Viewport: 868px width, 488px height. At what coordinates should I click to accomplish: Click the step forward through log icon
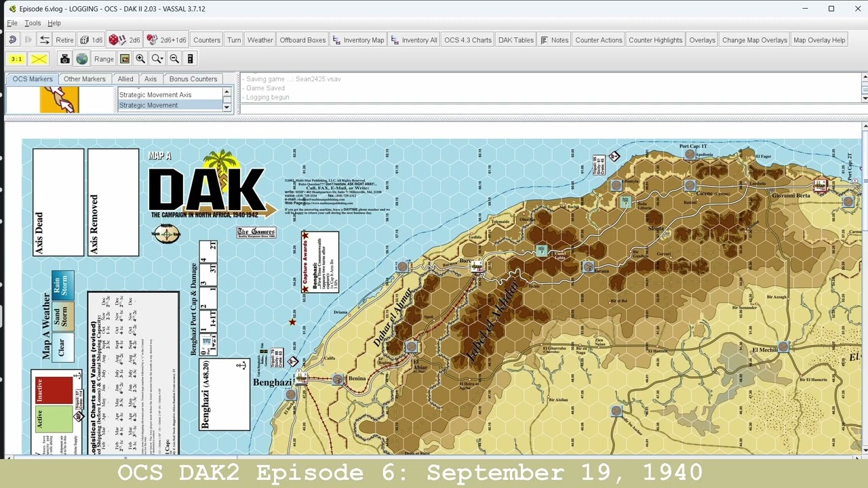[x=28, y=40]
